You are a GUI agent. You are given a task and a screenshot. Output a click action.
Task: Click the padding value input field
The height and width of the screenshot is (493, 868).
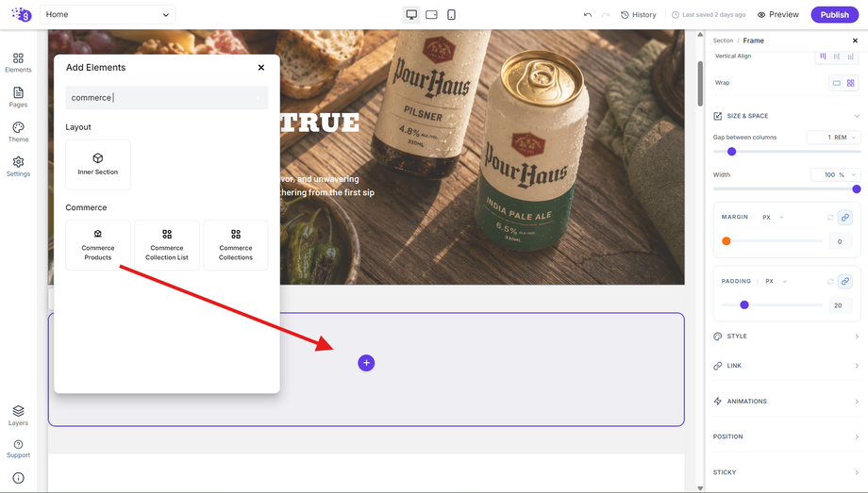(840, 305)
